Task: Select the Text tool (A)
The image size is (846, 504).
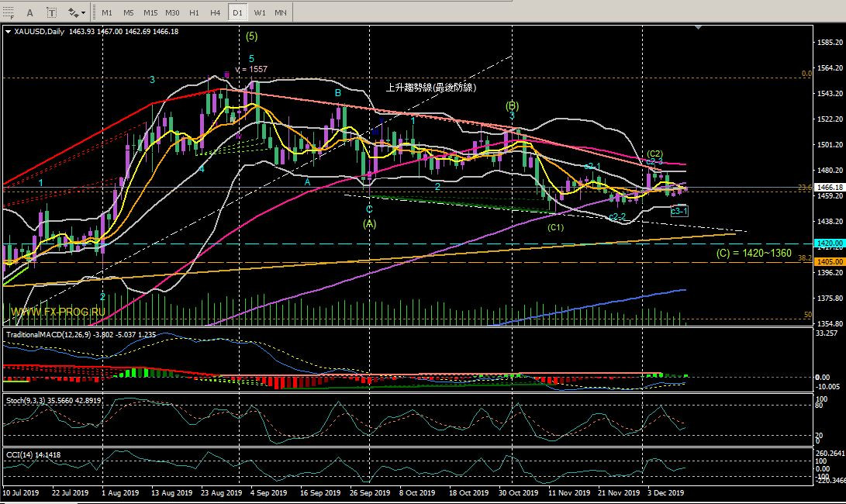Action: click(29, 12)
